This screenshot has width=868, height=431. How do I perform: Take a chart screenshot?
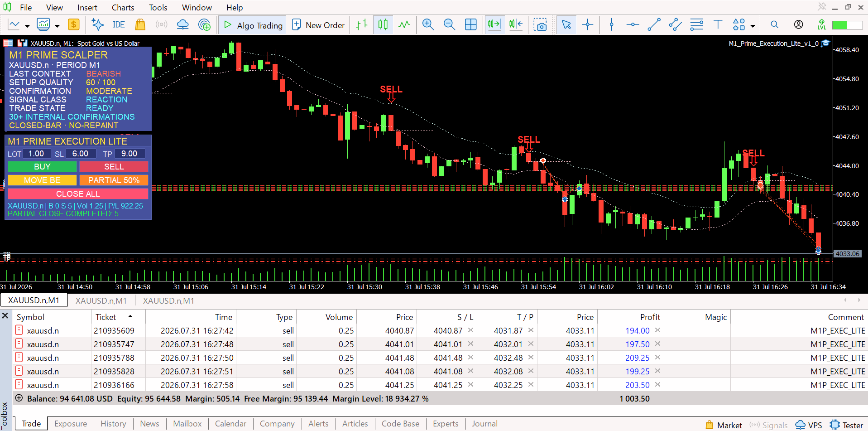pyautogui.click(x=540, y=24)
